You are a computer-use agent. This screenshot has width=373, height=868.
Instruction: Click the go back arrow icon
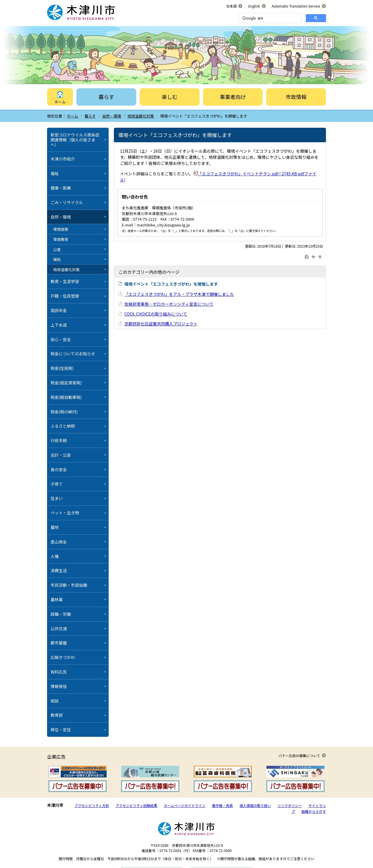coord(313,257)
